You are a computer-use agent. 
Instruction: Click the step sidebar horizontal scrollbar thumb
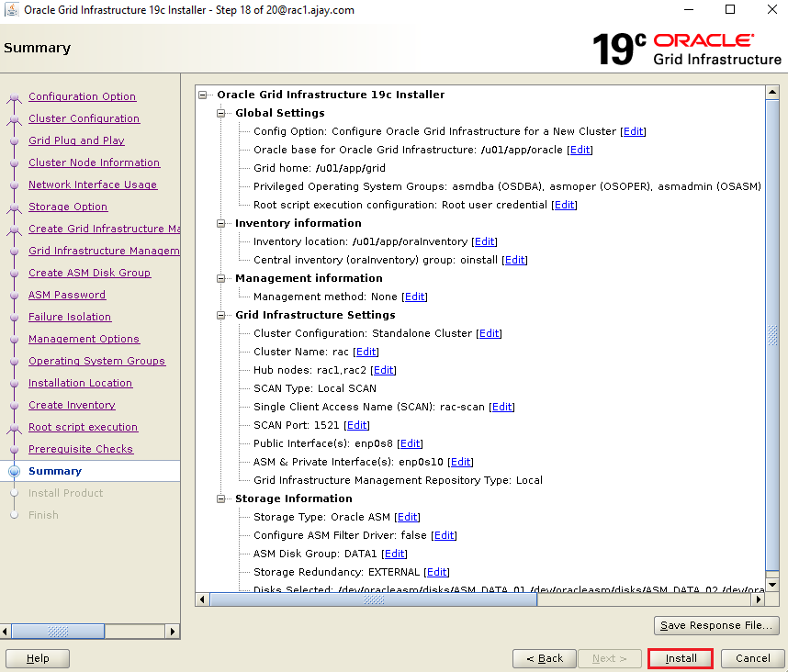coord(58,632)
